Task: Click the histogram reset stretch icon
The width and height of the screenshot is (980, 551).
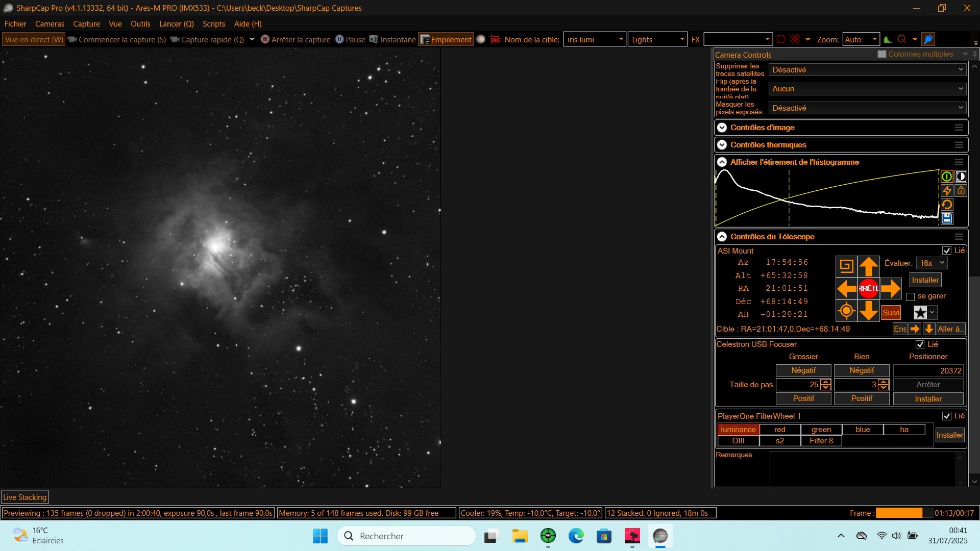Action: click(947, 205)
